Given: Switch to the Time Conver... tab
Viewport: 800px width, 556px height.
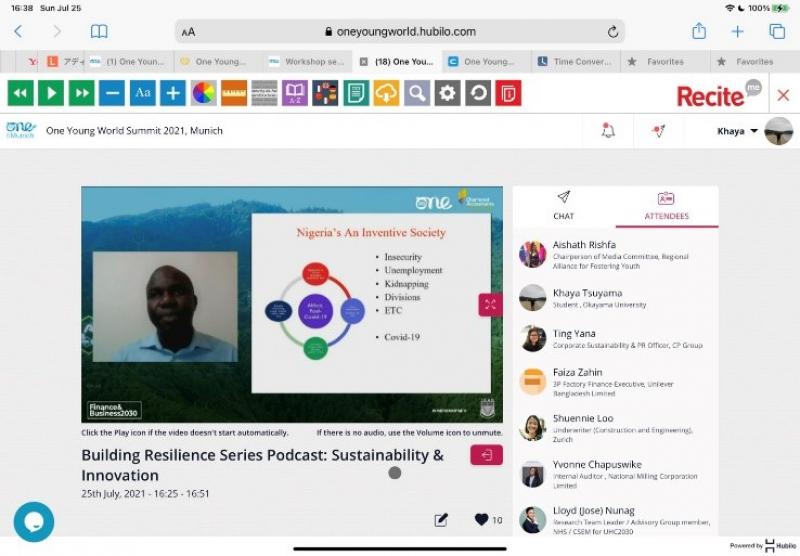Looking at the screenshot, I should pyautogui.click(x=576, y=62).
